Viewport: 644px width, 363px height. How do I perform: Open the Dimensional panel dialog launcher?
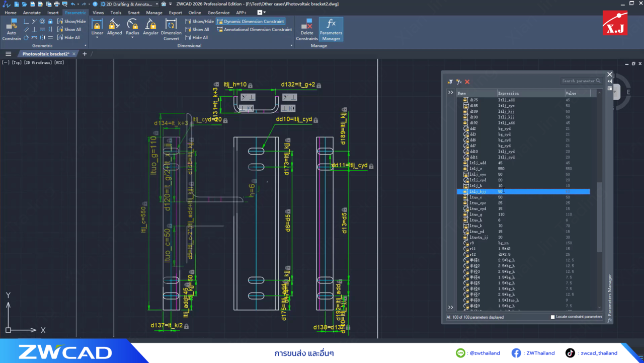291,46
